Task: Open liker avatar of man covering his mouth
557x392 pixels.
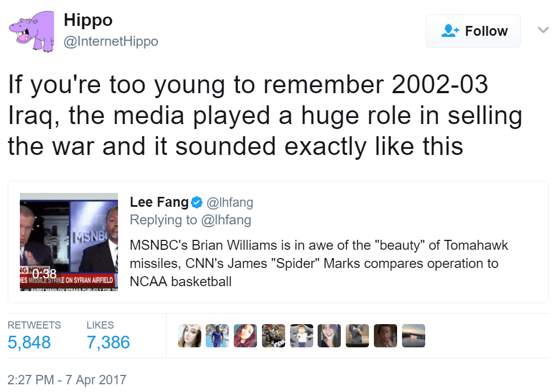Action: tap(385, 336)
